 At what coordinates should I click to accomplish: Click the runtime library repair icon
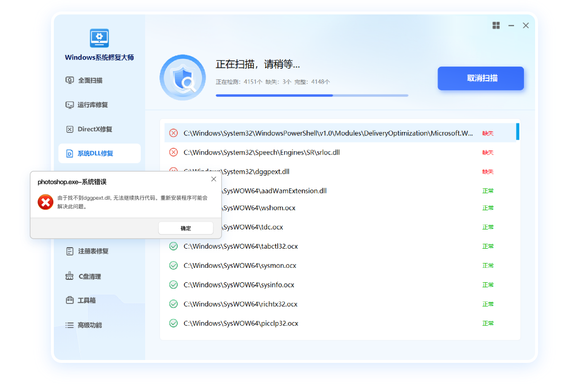point(70,105)
